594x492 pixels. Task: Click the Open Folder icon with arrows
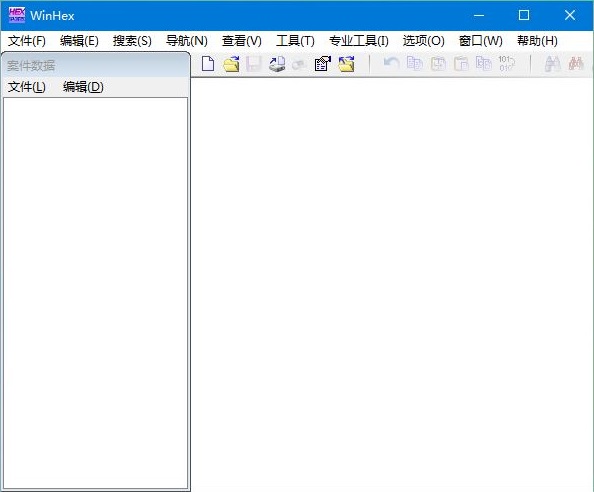(x=346, y=64)
